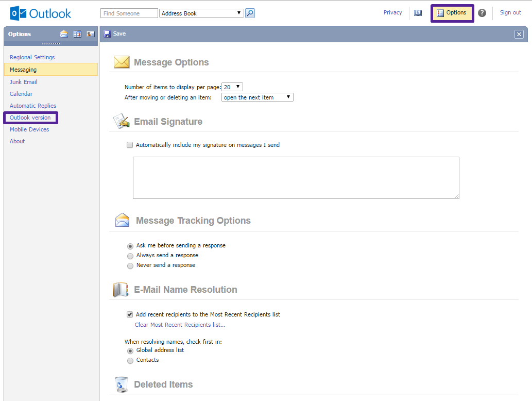Open Regional Settings

tap(32, 57)
